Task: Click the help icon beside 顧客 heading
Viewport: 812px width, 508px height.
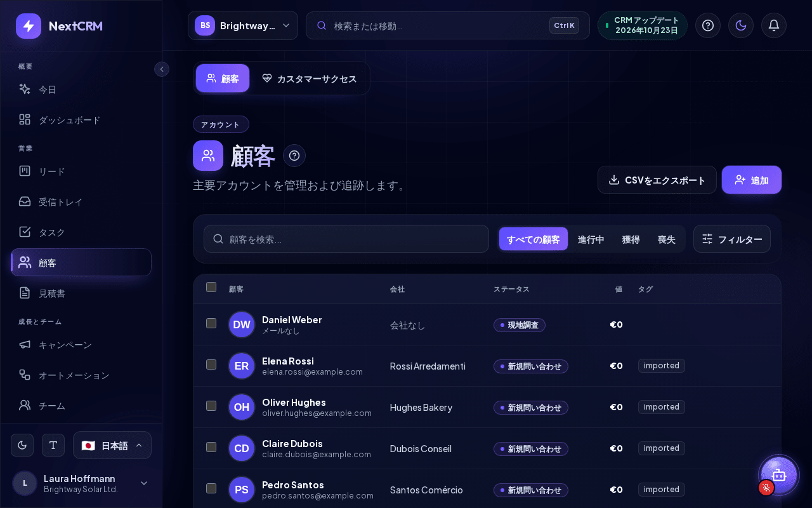Action: coord(294,156)
